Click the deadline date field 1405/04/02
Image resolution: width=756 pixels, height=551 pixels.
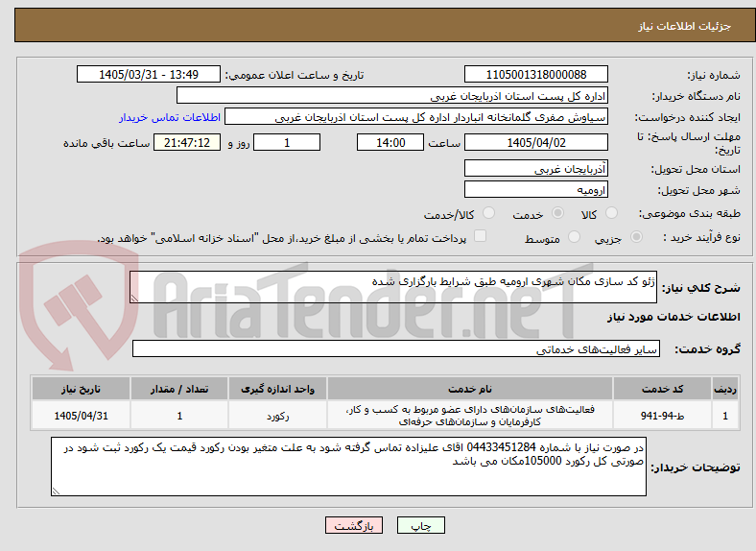535,142
